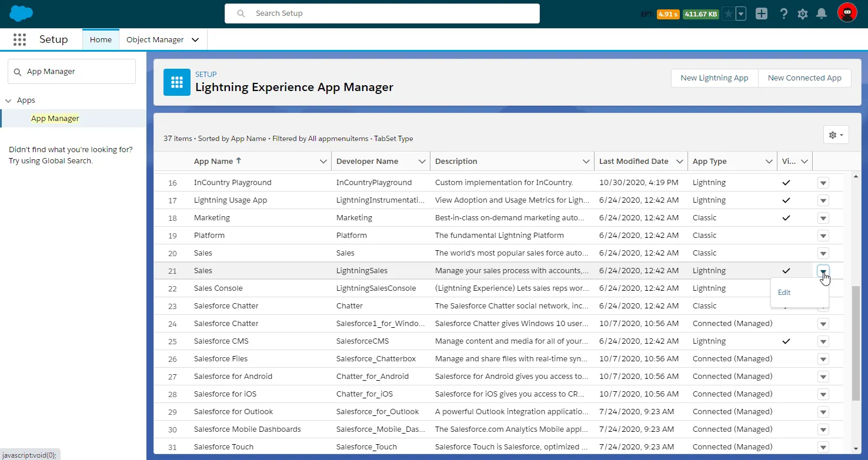Image resolution: width=868 pixels, height=460 pixels.
Task: Open row actions for Marketing app
Action: tap(823, 218)
